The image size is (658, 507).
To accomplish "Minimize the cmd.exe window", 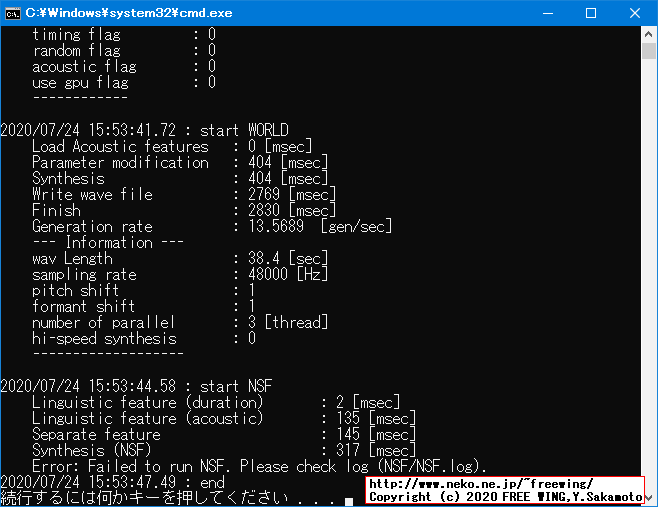I will pyautogui.click(x=544, y=13).
